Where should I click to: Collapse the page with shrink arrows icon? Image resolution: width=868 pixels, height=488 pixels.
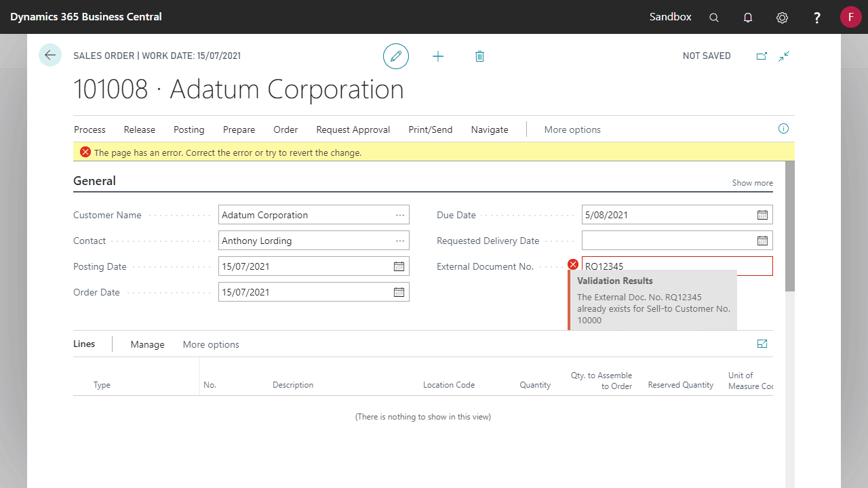(x=784, y=56)
